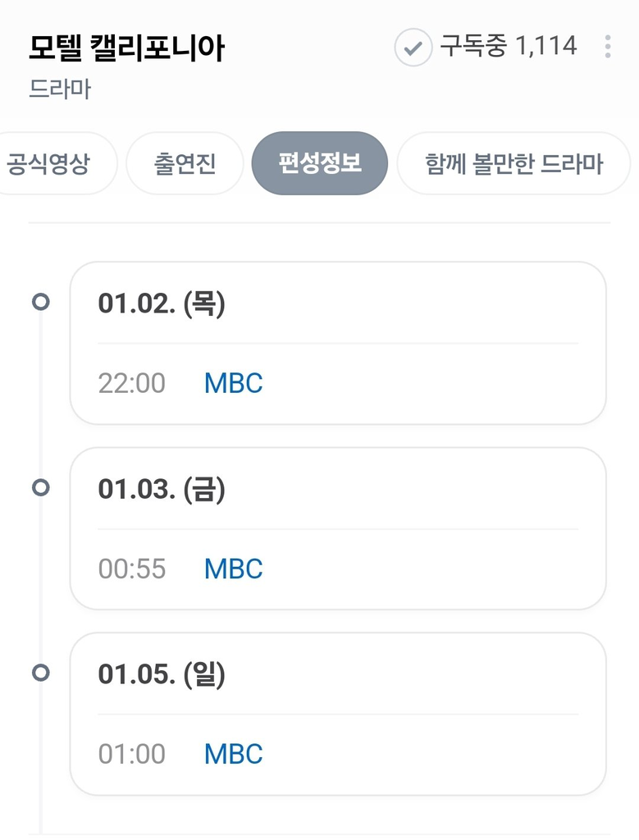Click the 드라마 category label
Viewport: 639px width, 840px height.
[59, 89]
